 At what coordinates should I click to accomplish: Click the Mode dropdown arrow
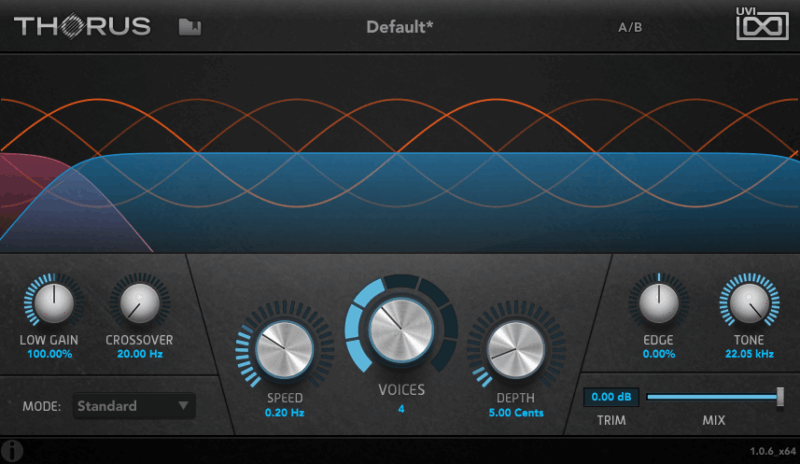point(183,406)
